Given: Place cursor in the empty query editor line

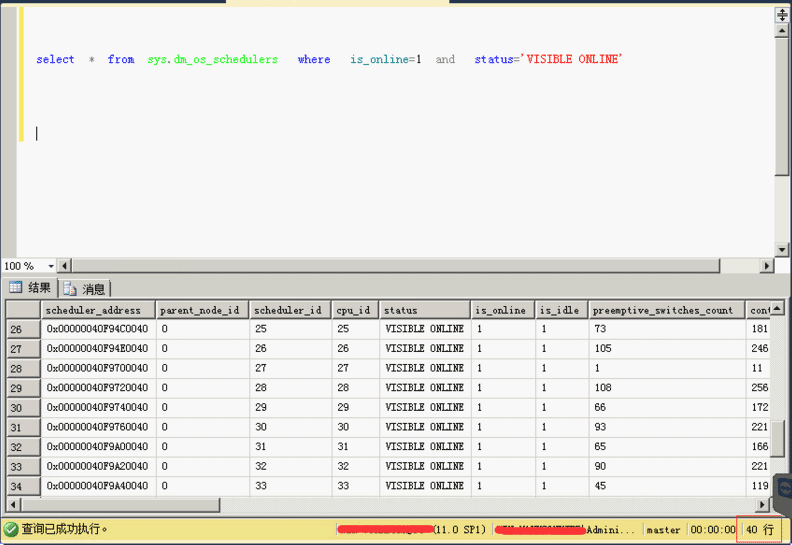Looking at the screenshot, I should (200, 133).
